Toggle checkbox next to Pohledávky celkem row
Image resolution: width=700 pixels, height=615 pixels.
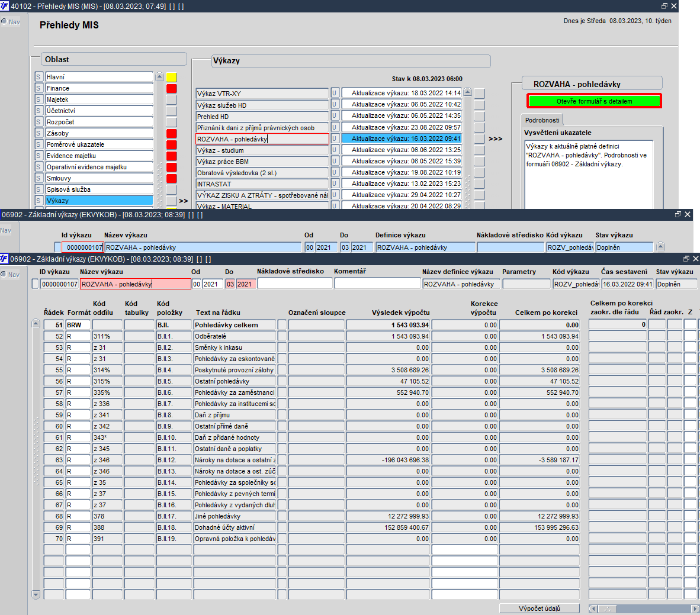(x=282, y=325)
